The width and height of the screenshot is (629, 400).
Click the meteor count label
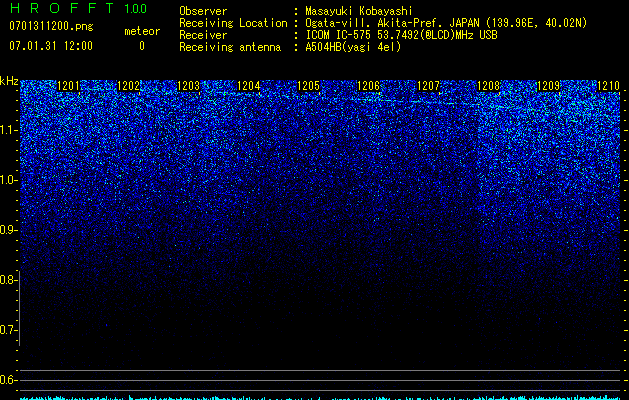pyautogui.click(x=142, y=31)
